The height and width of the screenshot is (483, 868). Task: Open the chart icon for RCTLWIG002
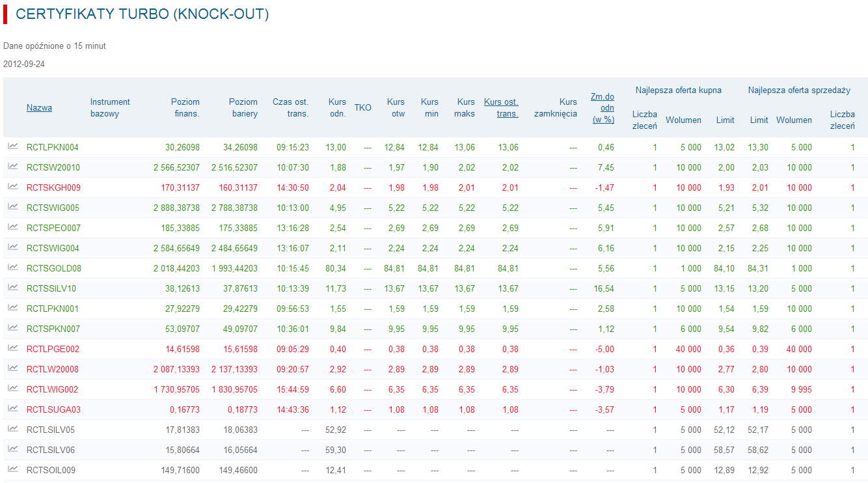pyautogui.click(x=13, y=389)
